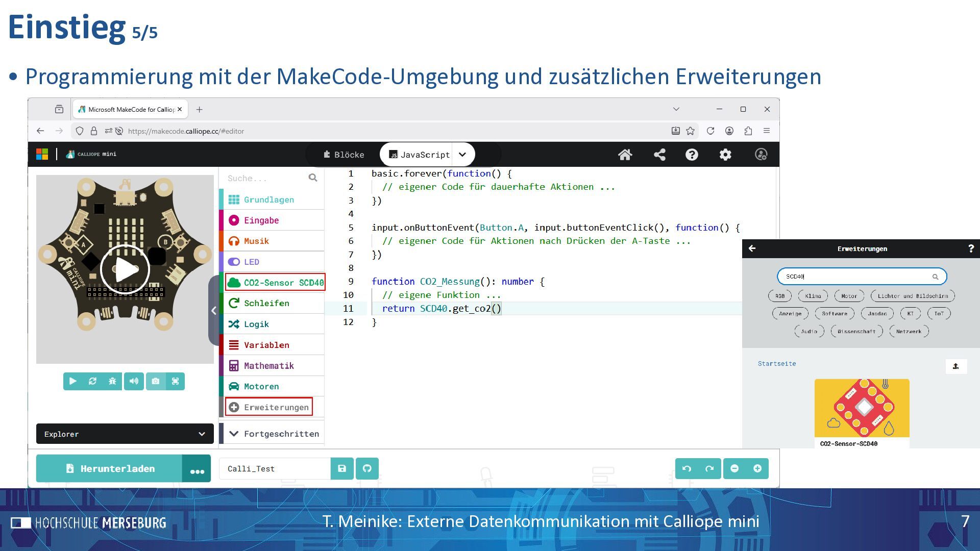Open the settings gear menu
The height and width of the screenshot is (551, 980).
click(725, 155)
